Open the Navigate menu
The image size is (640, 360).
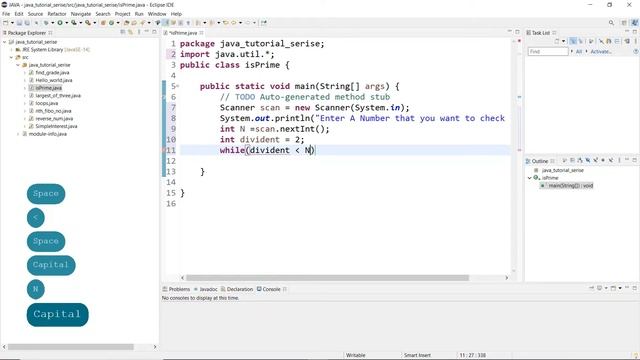click(81, 14)
